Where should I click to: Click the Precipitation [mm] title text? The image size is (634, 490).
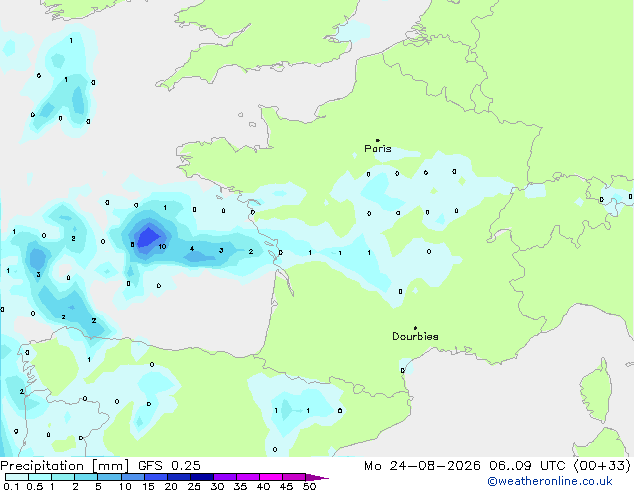[65, 466]
